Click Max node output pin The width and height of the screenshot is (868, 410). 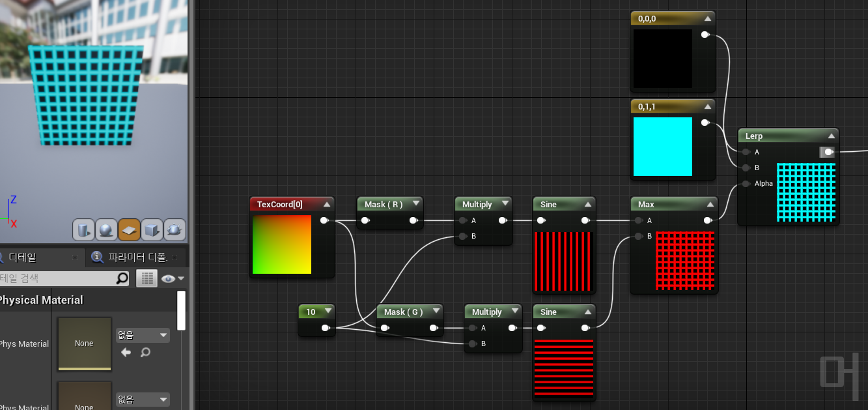coord(708,220)
